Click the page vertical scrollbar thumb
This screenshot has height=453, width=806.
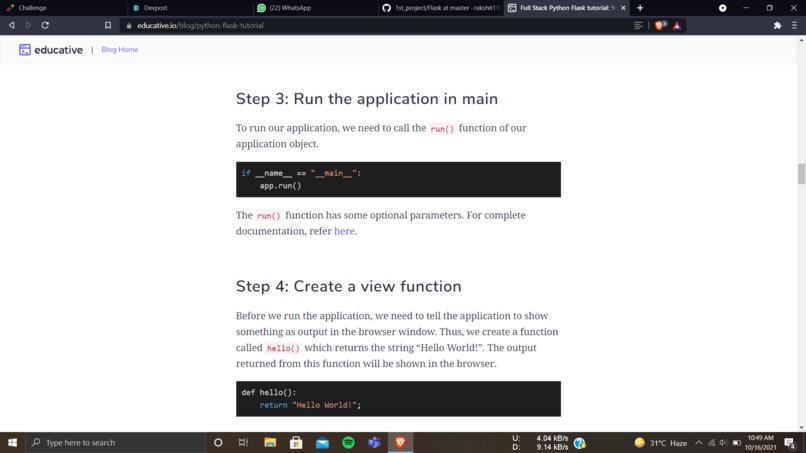[x=801, y=173]
